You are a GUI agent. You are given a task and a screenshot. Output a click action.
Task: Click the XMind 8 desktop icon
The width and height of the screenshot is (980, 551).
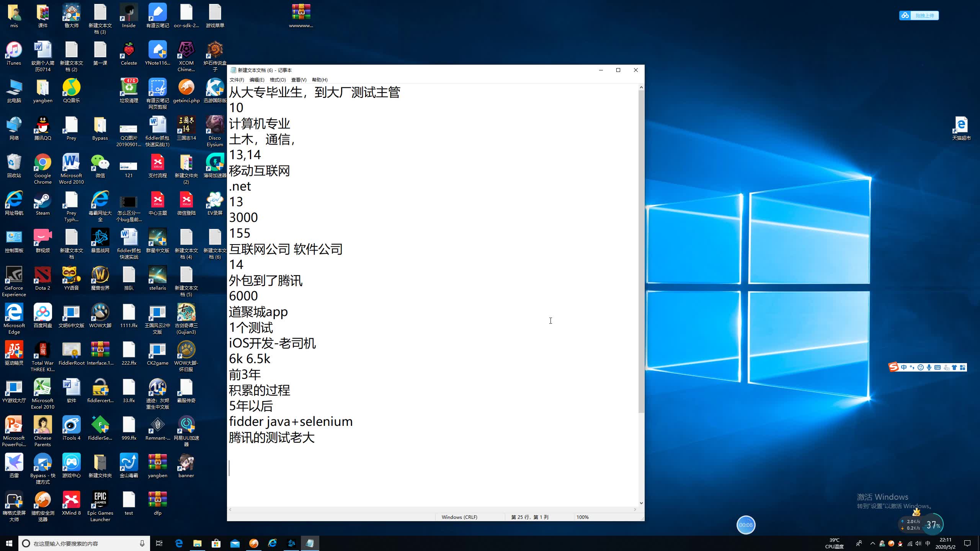[72, 504]
